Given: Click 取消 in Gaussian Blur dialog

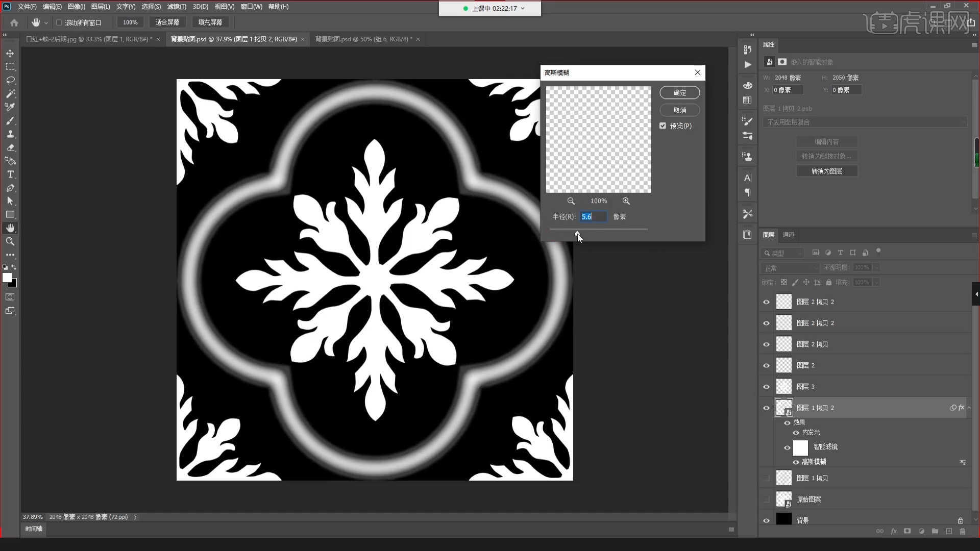Looking at the screenshot, I should (x=679, y=110).
